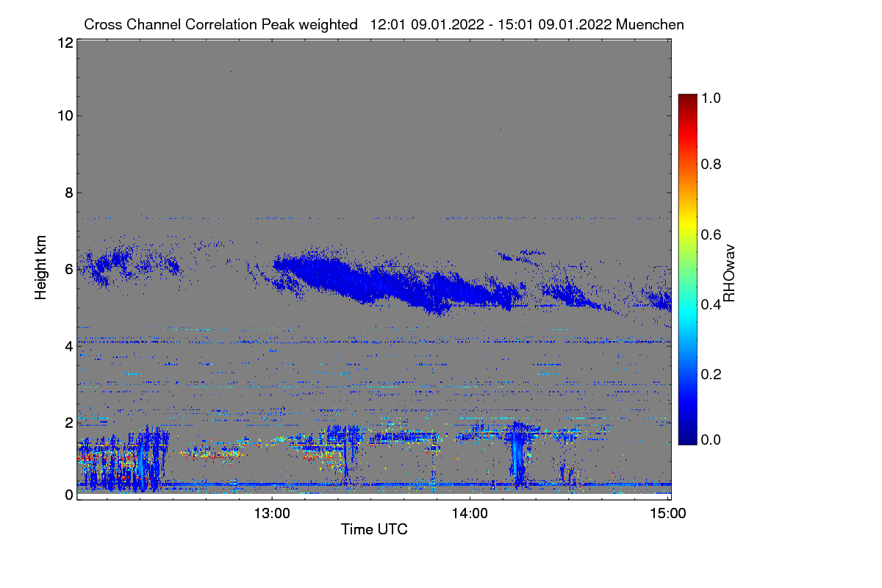Click the green middle section of the colorbar

point(687,269)
